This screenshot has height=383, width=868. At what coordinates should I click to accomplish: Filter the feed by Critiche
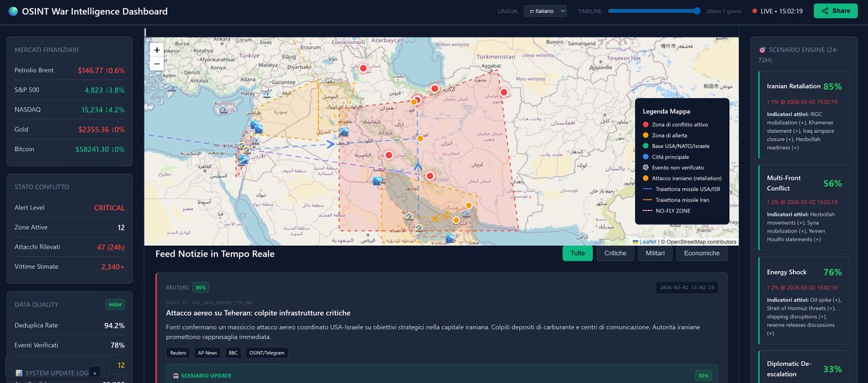616,254
